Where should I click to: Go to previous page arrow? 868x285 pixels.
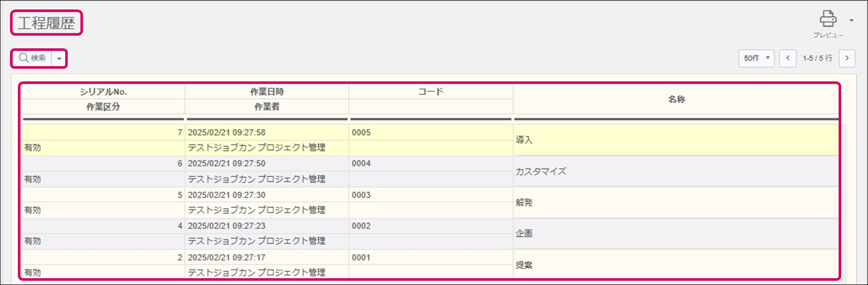pos(788,58)
